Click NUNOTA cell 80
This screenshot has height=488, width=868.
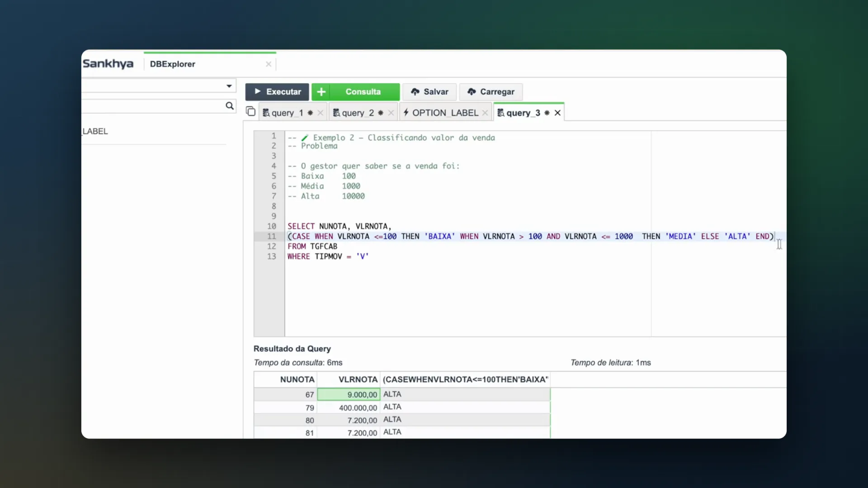pyautogui.click(x=285, y=420)
